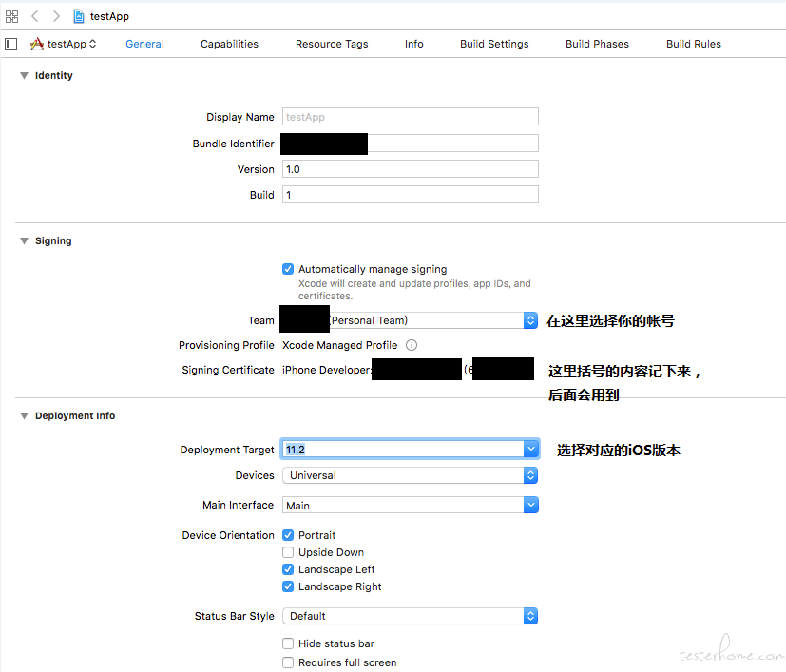This screenshot has height=672, width=786.
Task: Click the Provisioning Profile info icon
Action: 412,346
